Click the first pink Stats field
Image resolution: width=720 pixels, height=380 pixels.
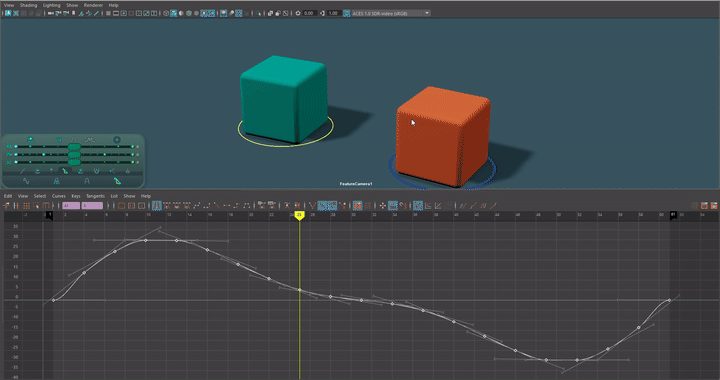pos(71,206)
